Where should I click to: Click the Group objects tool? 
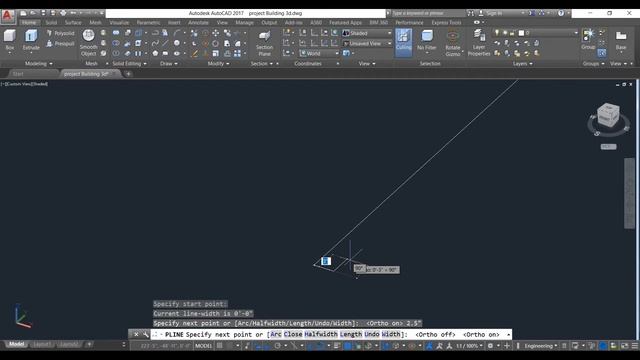point(588,40)
